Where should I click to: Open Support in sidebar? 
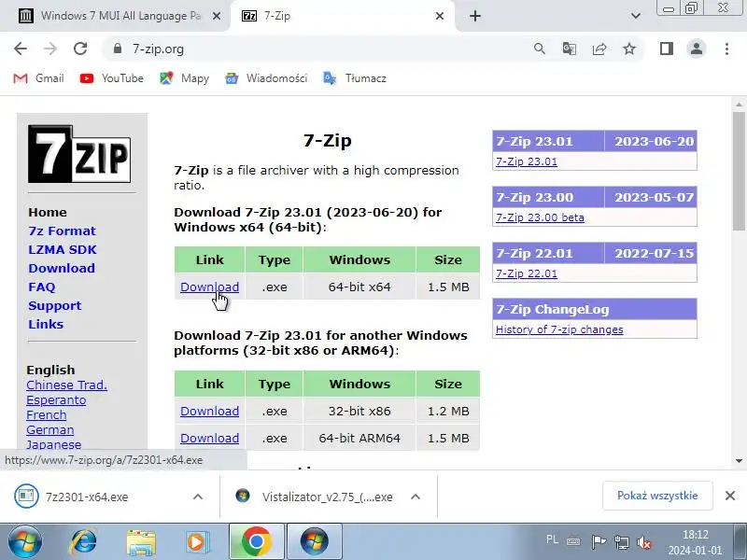(55, 305)
